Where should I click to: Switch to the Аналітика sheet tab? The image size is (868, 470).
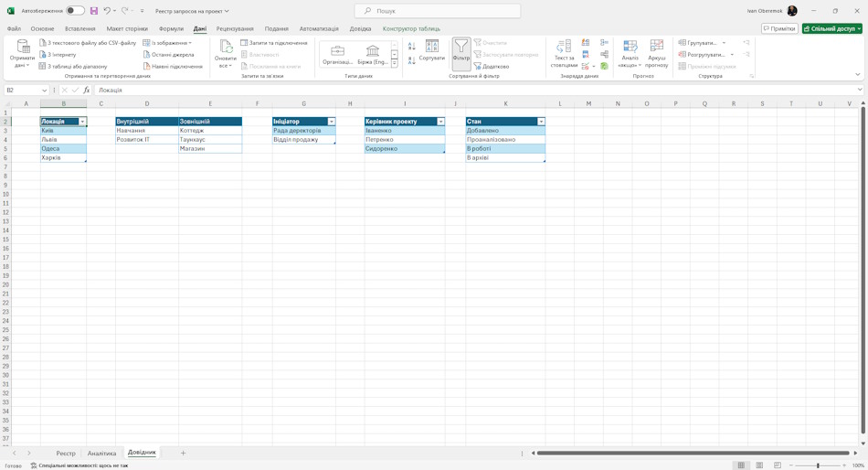click(x=101, y=454)
